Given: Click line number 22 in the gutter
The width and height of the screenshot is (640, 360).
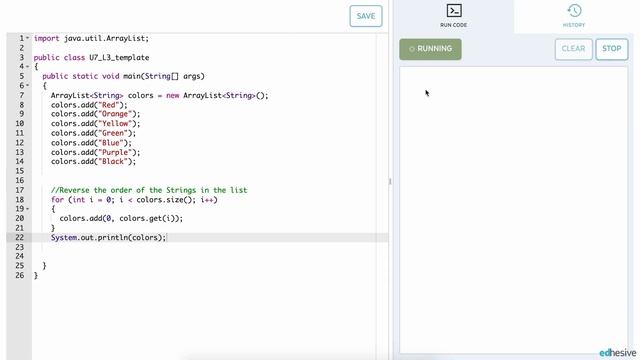Looking at the screenshot, I should [x=20, y=238].
